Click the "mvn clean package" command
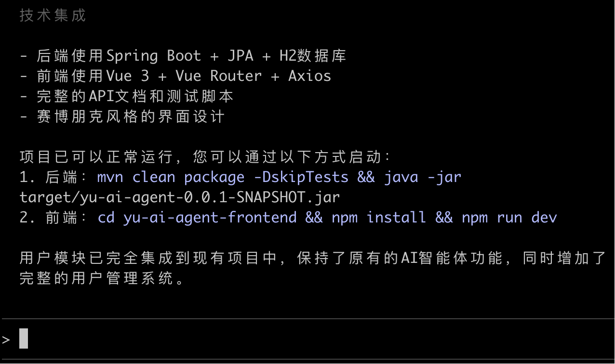 [x=171, y=177]
